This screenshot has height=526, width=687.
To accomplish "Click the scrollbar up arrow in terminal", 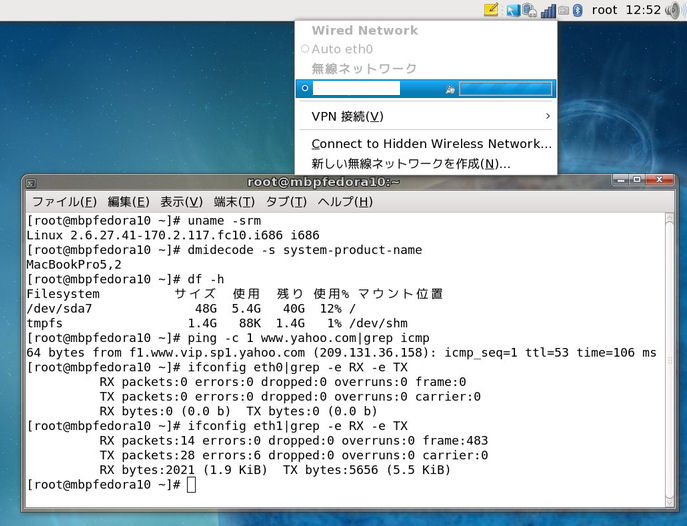I will click(669, 218).
